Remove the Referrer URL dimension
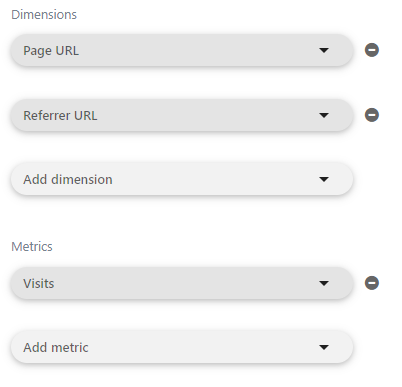The height and width of the screenshot is (387, 402). pyautogui.click(x=372, y=115)
